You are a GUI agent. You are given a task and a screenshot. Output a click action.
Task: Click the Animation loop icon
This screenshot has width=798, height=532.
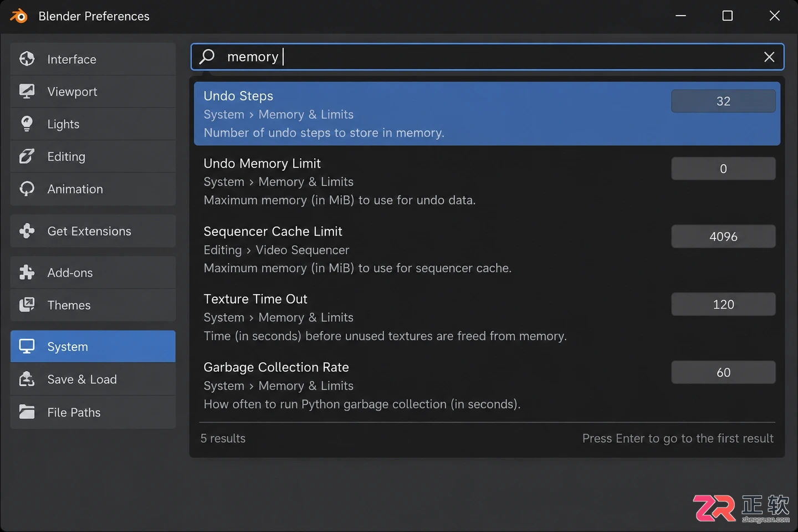click(x=27, y=189)
